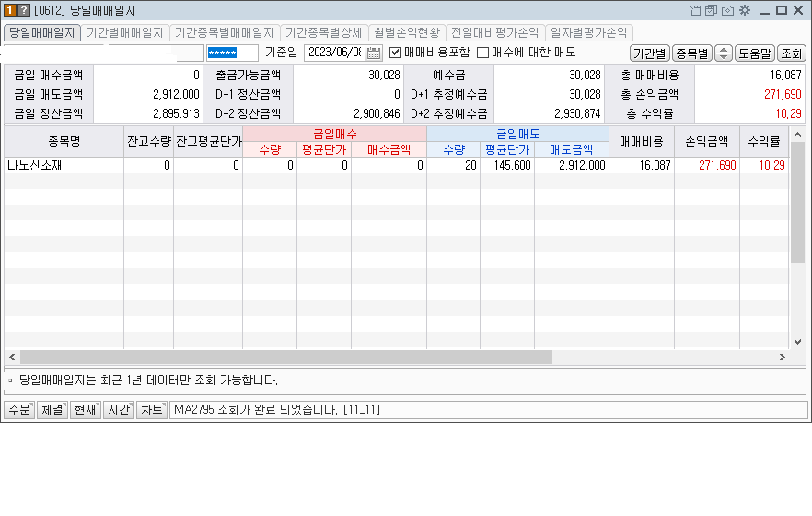The image size is (812, 516).
Task: Click the horizontal scroll left arrow
Action: (x=12, y=357)
